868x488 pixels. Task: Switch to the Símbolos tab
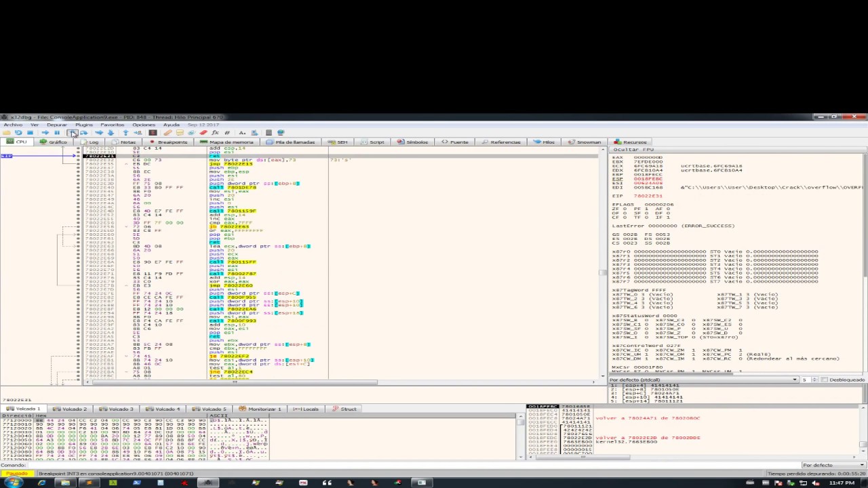point(413,142)
